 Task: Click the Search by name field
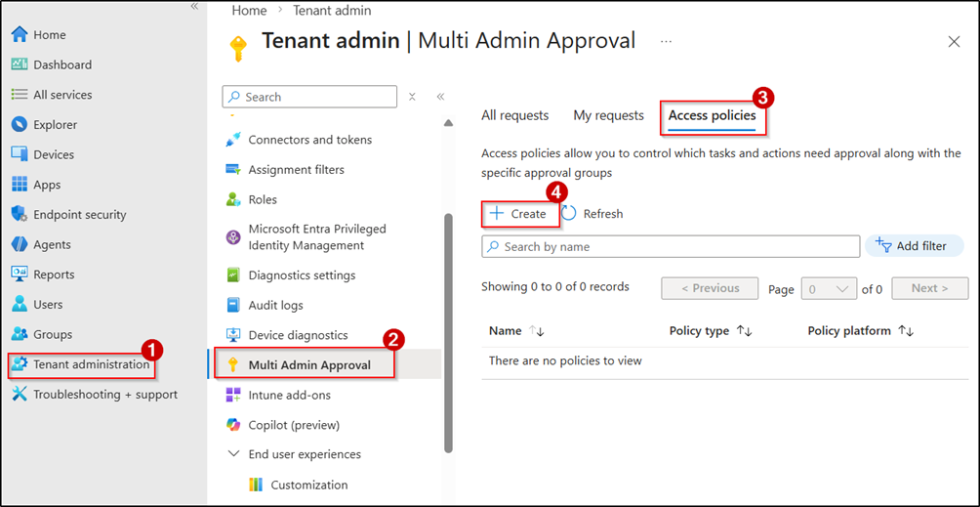[674, 247]
